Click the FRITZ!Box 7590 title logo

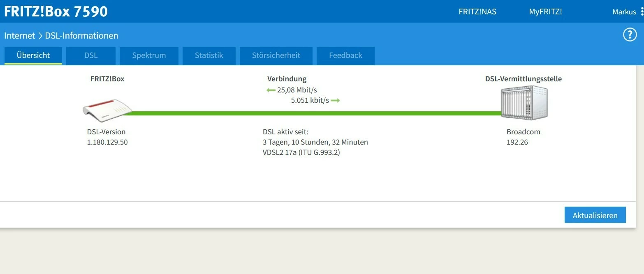[56, 11]
